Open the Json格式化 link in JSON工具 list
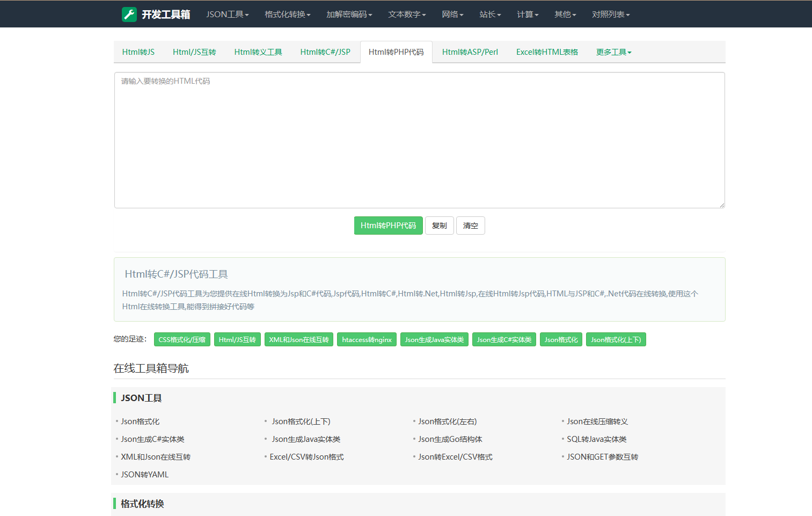Screen dimensions: 812x516 pyautogui.click(x=140, y=421)
